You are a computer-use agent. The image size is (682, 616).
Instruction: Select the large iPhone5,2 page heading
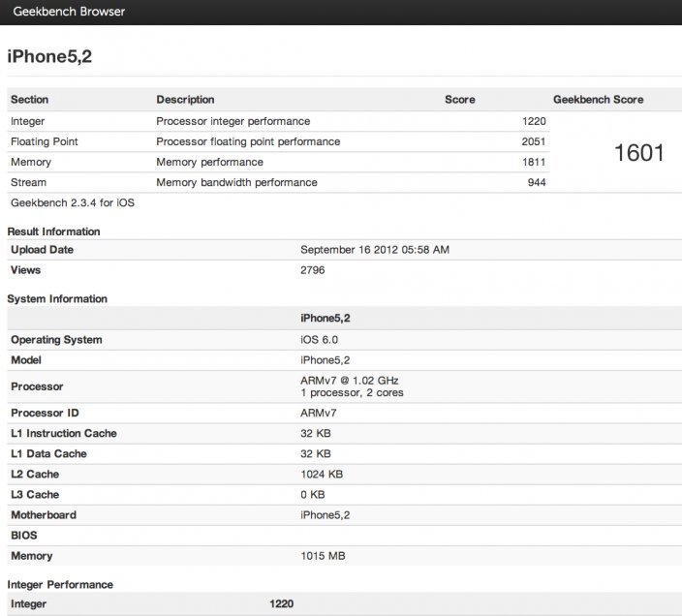pyautogui.click(x=49, y=56)
